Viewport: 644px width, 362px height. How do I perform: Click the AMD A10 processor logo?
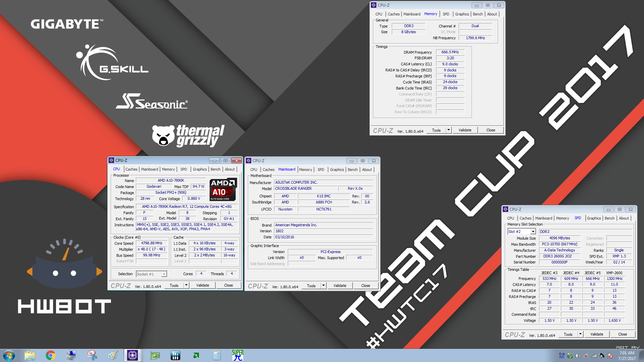(x=223, y=189)
